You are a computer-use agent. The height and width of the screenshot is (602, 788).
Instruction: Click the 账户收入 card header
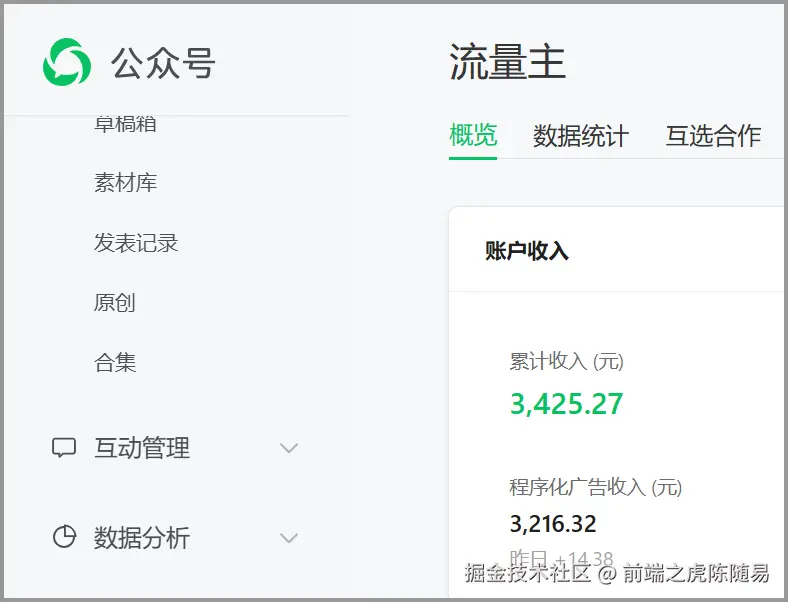pyautogui.click(x=527, y=251)
